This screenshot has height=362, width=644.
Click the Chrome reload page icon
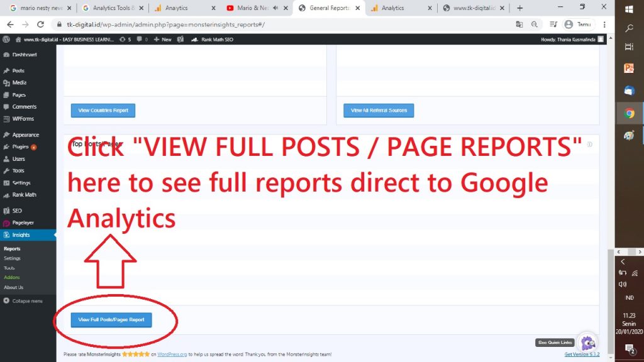(x=40, y=25)
